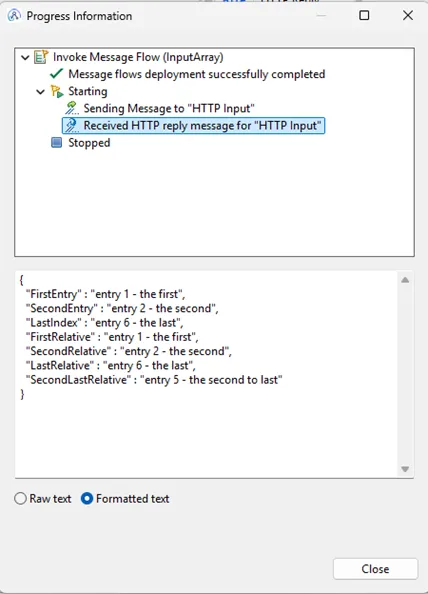Click the Close button
Viewport: 428px width, 594px height.
(x=375, y=569)
